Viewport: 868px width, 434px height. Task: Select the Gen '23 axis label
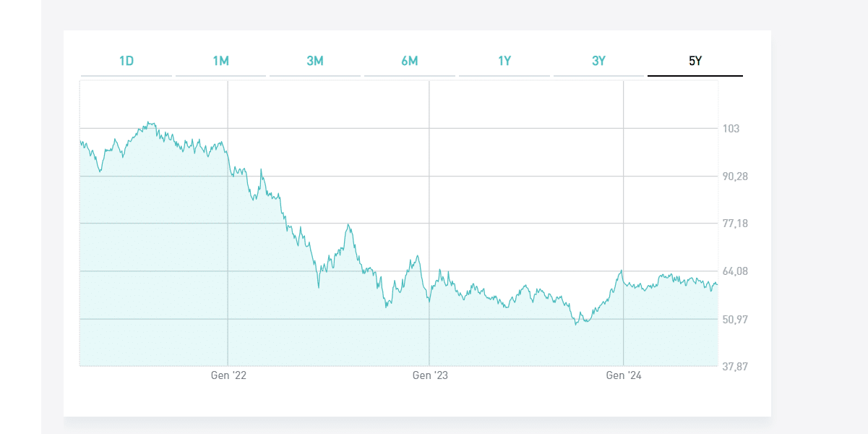tap(430, 375)
